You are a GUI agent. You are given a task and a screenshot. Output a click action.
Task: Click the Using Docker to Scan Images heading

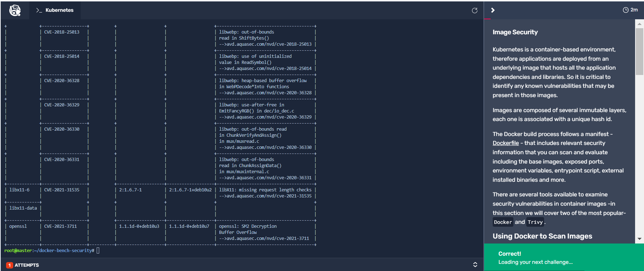(542, 236)
